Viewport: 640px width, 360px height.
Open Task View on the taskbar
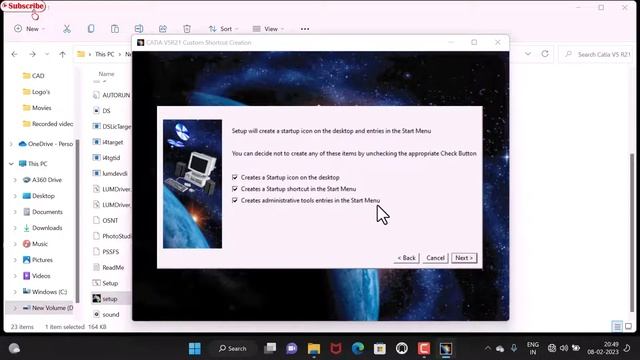tap(270, 349)
